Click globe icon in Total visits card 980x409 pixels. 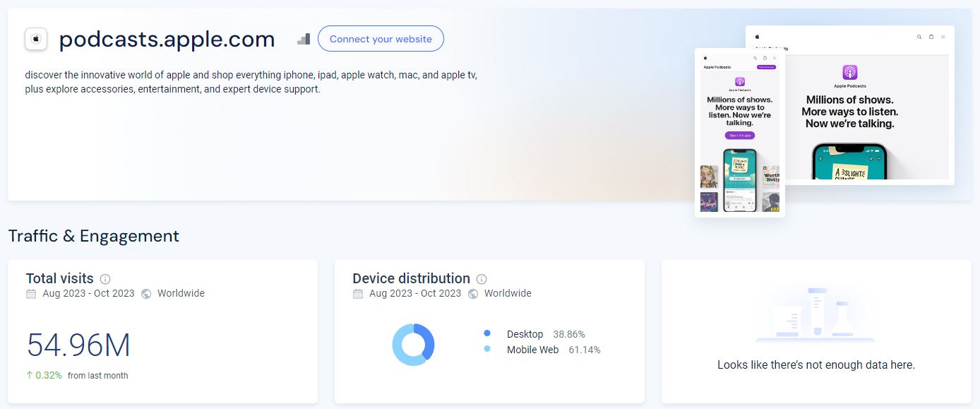pos(146,294)
